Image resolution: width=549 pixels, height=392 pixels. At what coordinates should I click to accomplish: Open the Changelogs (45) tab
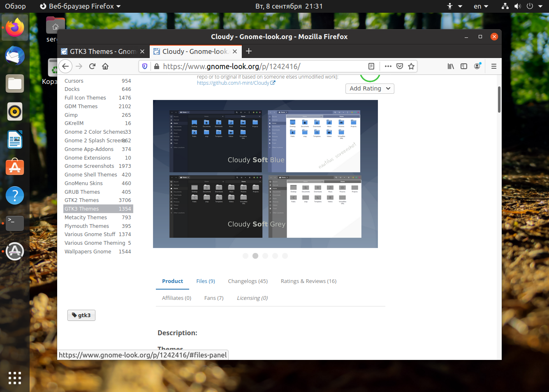(248, 281)
